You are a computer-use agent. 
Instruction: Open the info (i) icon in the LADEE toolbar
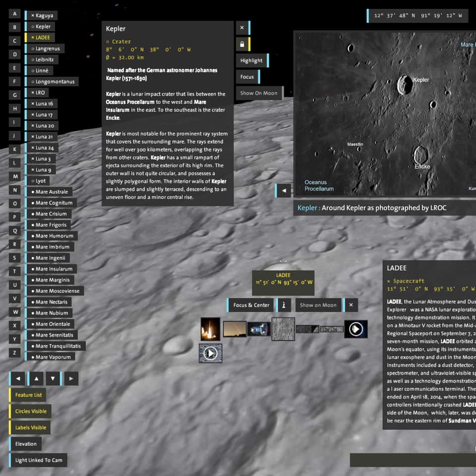(284, 305)
